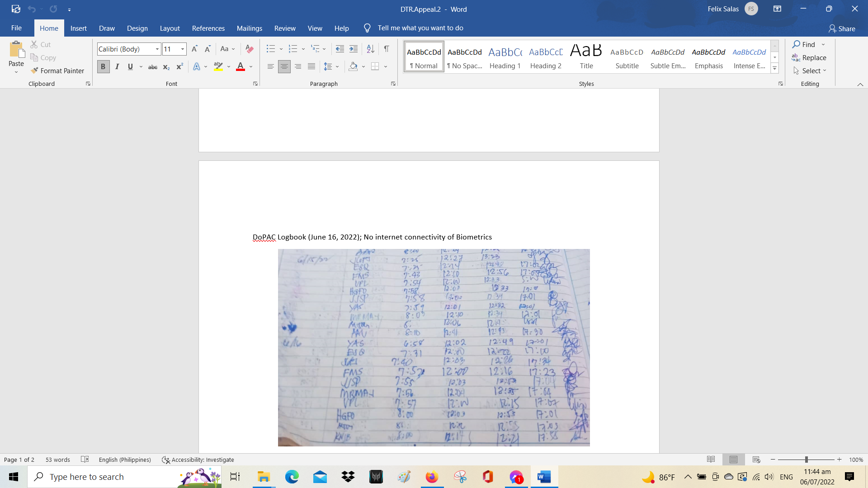Apply strikethrough formatting

click(153, 67)
